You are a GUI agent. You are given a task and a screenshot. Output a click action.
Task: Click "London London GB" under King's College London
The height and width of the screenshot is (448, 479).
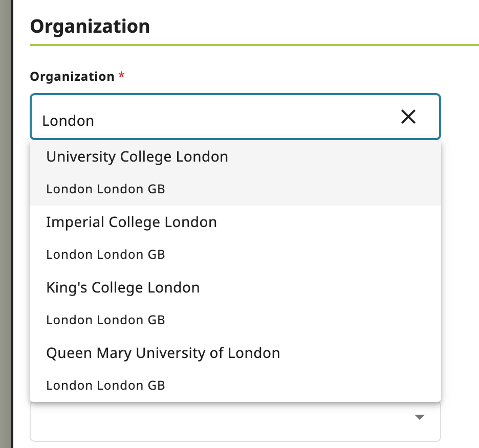(105, 320)
